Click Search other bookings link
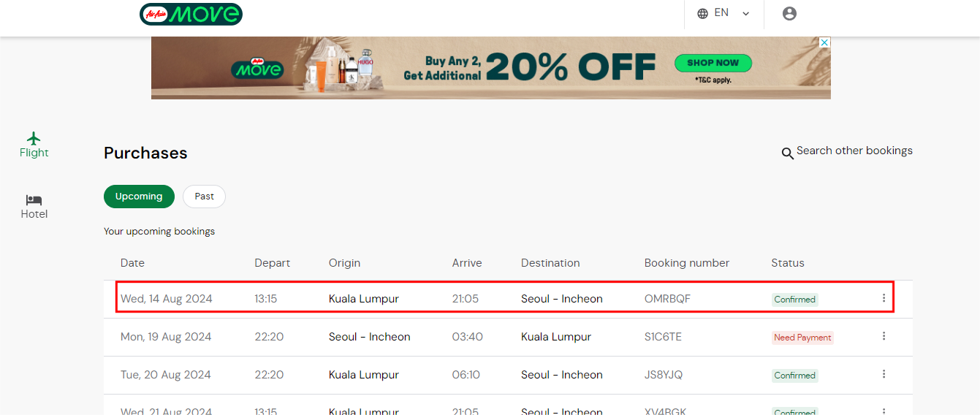Image resolution: width=980 pixels, height=415 pixels. [x=854, y=151]
